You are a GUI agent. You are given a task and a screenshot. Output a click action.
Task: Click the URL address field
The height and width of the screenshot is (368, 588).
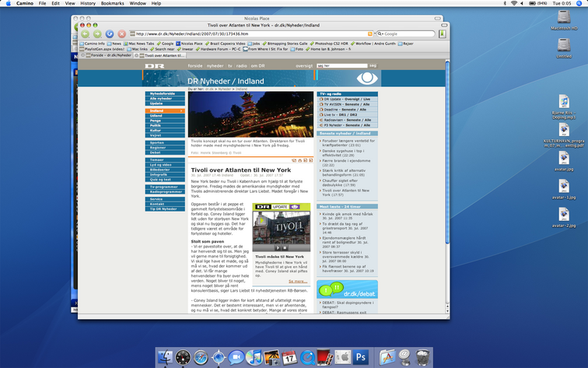click(250, 33)
